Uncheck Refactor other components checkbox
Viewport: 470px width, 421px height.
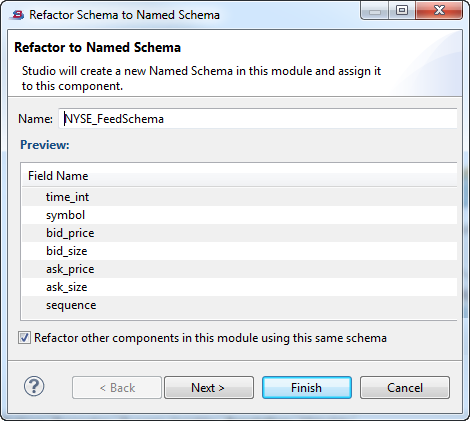point(24,338)
